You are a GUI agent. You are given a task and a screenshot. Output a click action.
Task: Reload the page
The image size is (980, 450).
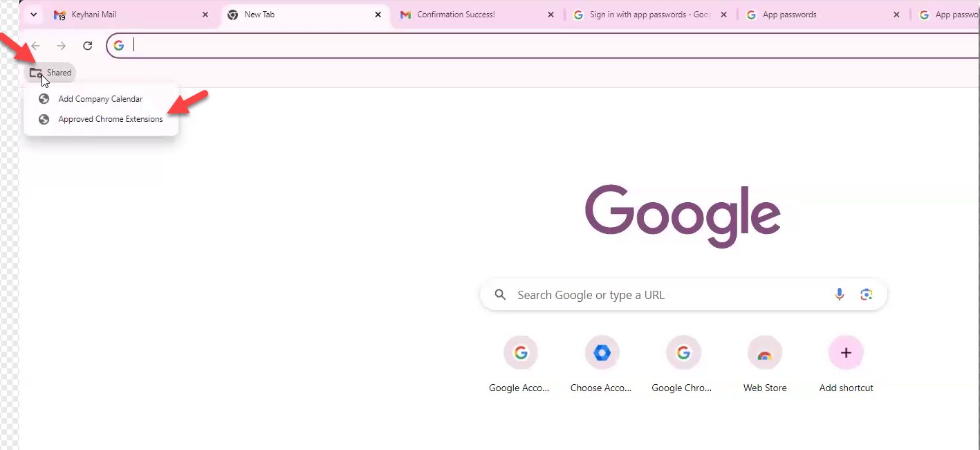coord(88,46)
